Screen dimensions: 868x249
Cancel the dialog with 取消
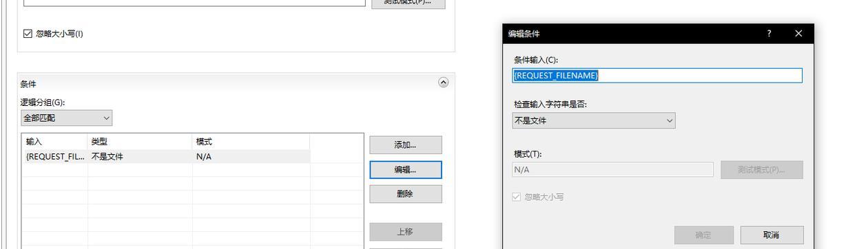pos(772,235)
